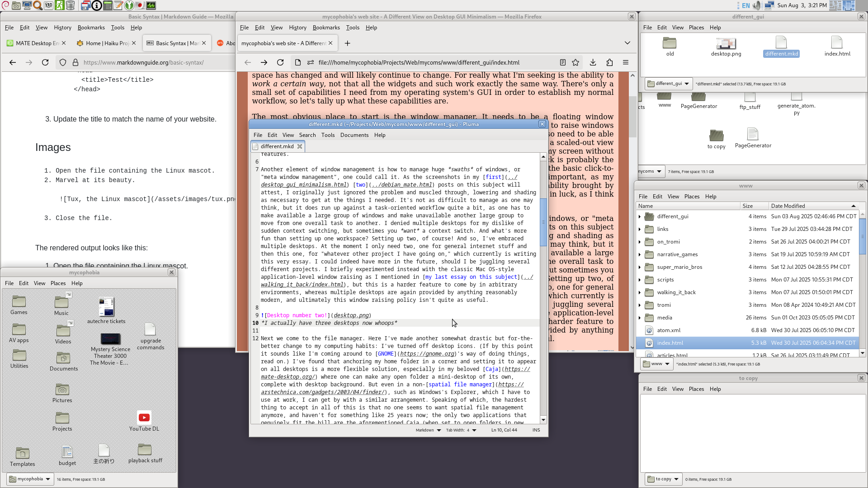Select the desktop.png file thumbnail
The image size is (868, 488).
tap(726, 44)
